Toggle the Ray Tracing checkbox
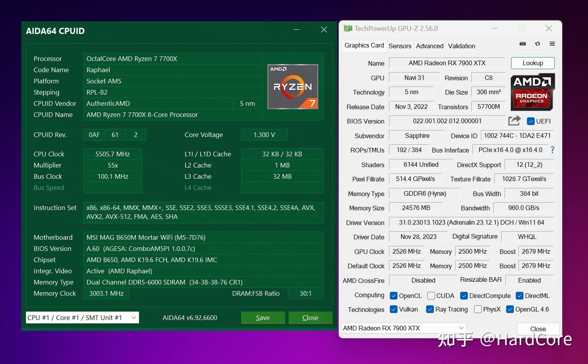The width and height of the screenshot is (588, 364). click(x=430, y=309)
